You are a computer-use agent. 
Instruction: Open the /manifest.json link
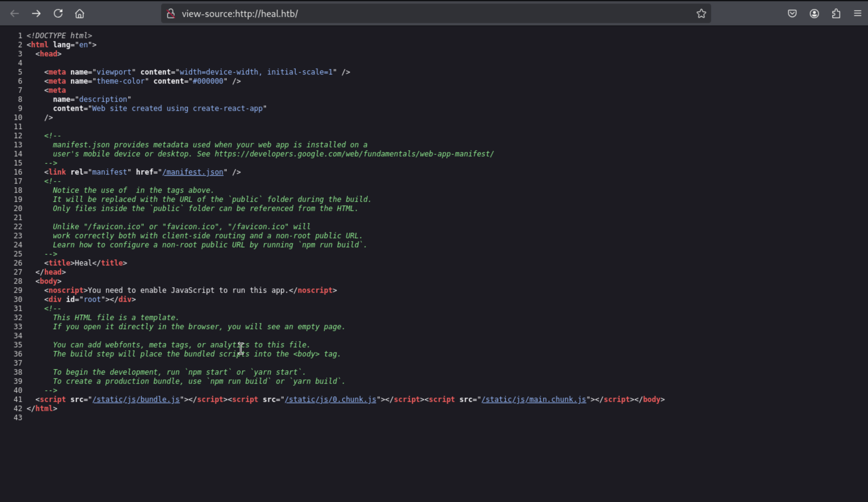click(x=193, y=172)
